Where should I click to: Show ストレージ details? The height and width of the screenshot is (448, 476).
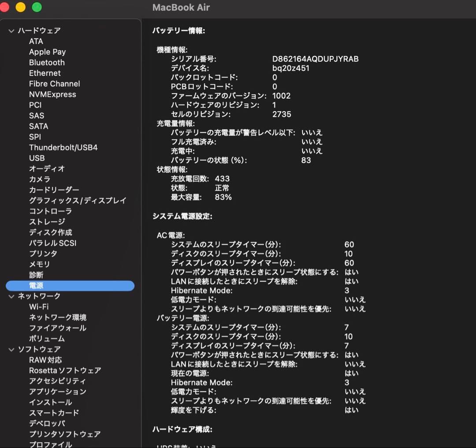pyautogui.click(x=47, y=221)
